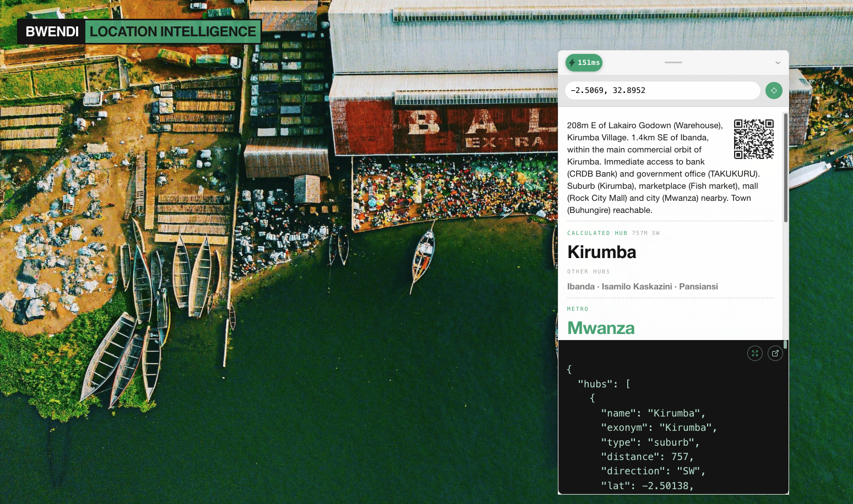This screenshot has width=853, height=504.
Task: Select Isamilo Kaskazini from other hubs
Action: tap(637, 287)
